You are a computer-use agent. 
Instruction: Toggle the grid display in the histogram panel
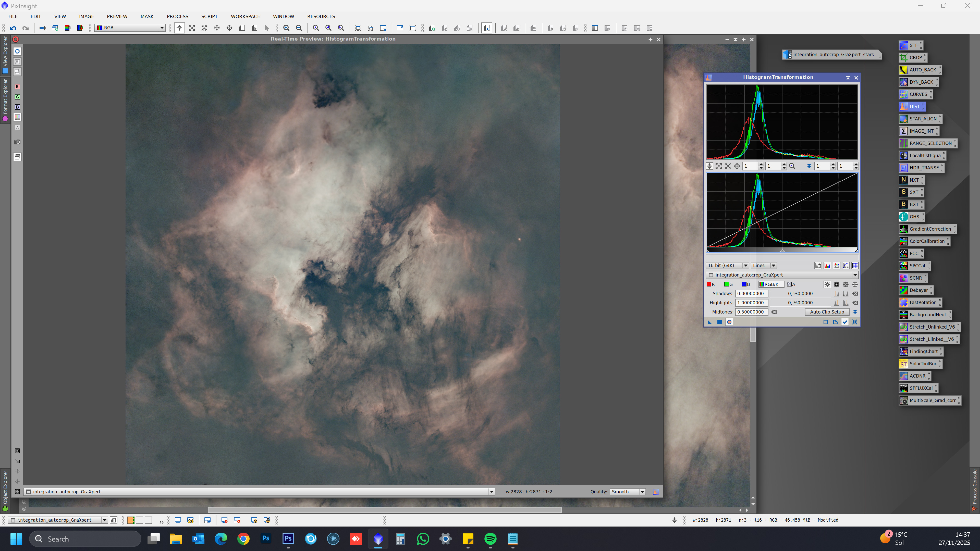pyautogui.click(x=854, y=265)
